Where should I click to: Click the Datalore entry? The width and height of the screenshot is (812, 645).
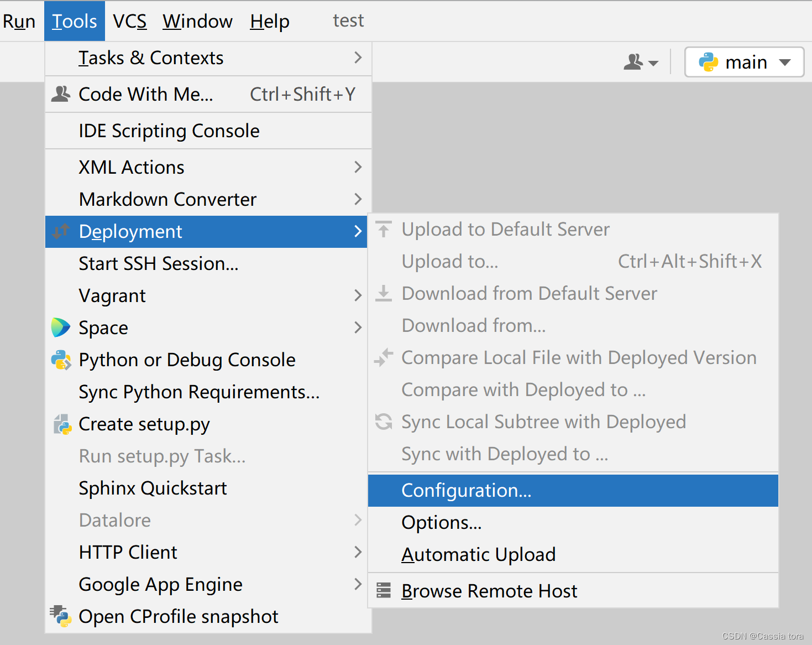click(206, 520)
